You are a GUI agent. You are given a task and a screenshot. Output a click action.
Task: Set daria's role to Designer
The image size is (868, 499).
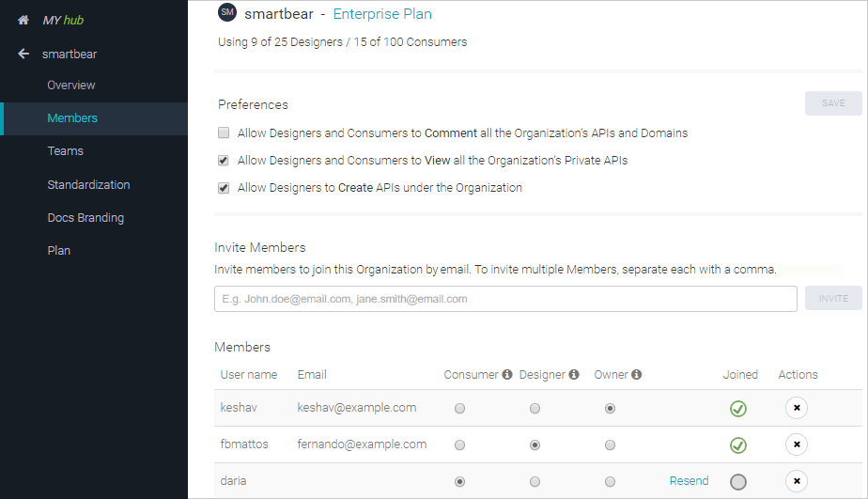pyautogui.click(x=535, y=481)
